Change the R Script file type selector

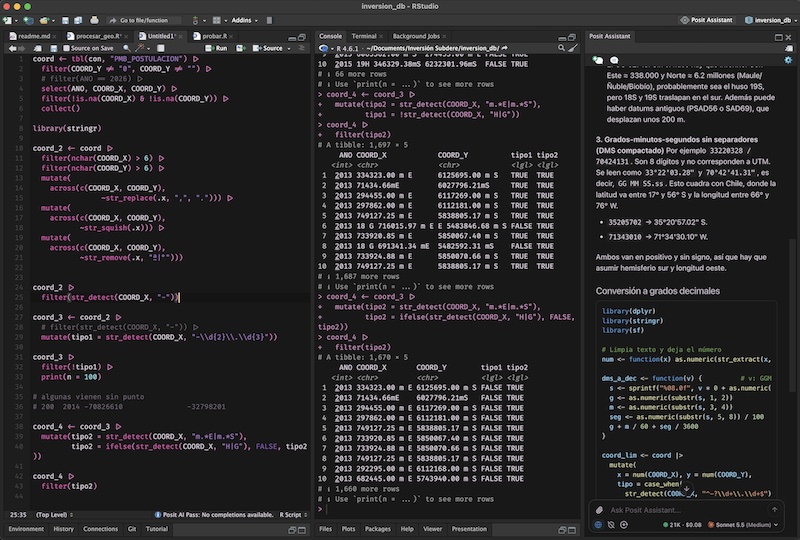click(293, 515)
